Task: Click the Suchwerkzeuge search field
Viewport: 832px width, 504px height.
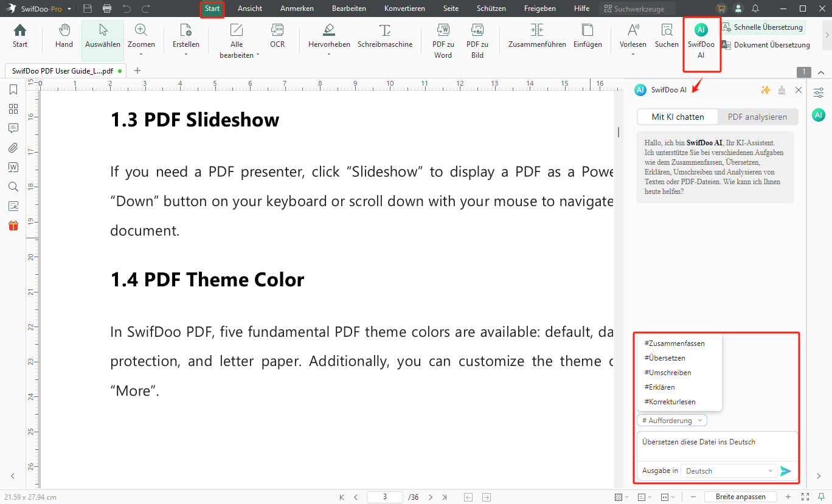Action: point(637,9)
